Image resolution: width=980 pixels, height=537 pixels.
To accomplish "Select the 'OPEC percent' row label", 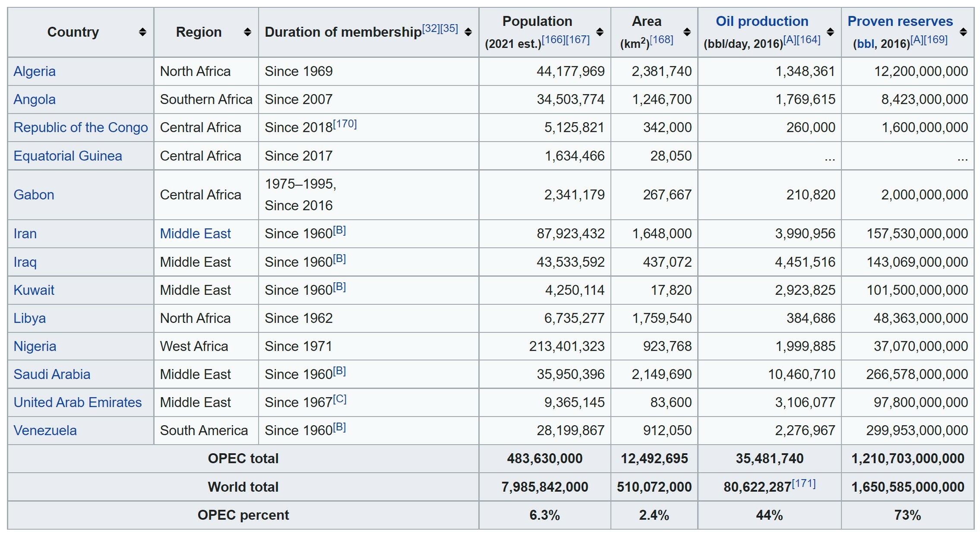I will [x=243, y=515].
